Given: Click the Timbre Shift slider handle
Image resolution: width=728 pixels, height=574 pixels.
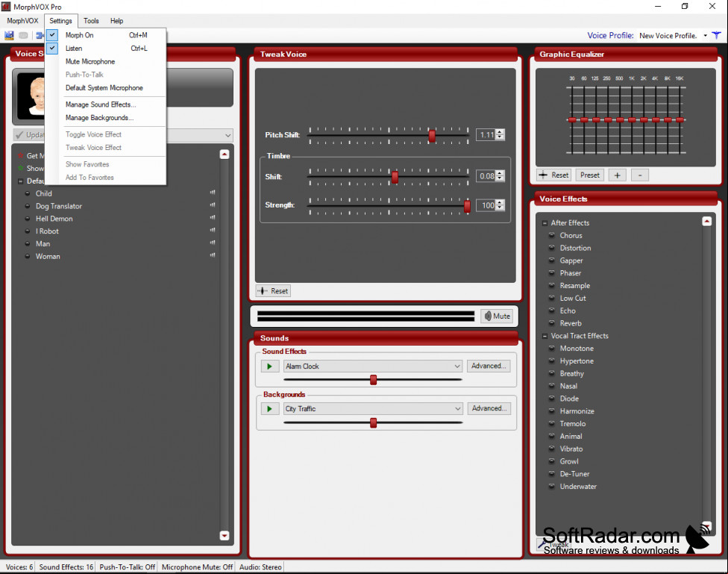Looking at the screenshot, I should [x=395, y=177].
